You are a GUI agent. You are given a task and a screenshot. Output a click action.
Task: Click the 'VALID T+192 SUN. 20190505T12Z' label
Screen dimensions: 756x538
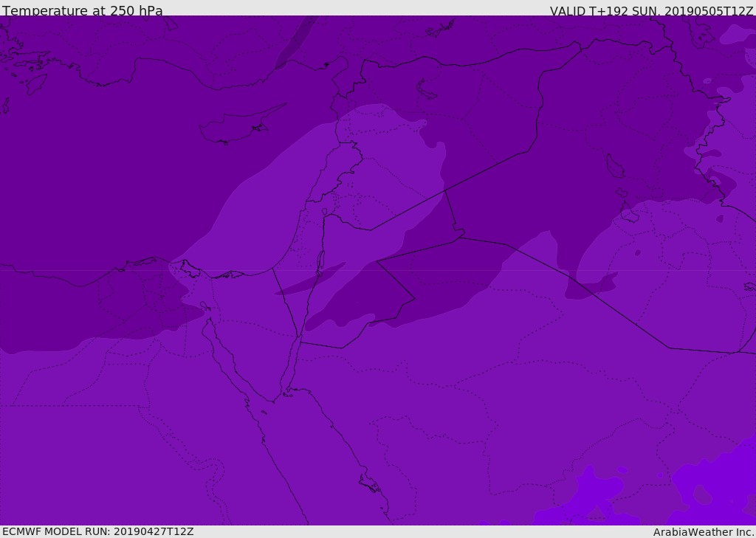(651, 11)
